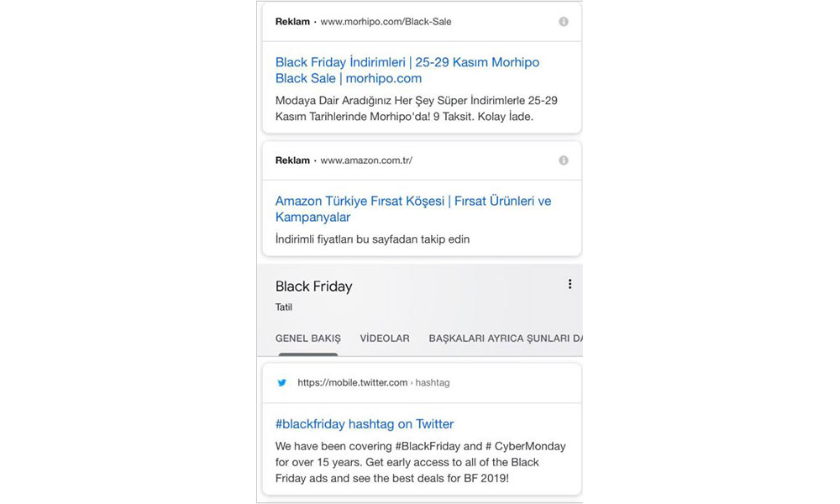Click the Reklam label on the Amazon ad
Image resolution: width=840 pixels, height=504 pixels.
click(292, 160)
